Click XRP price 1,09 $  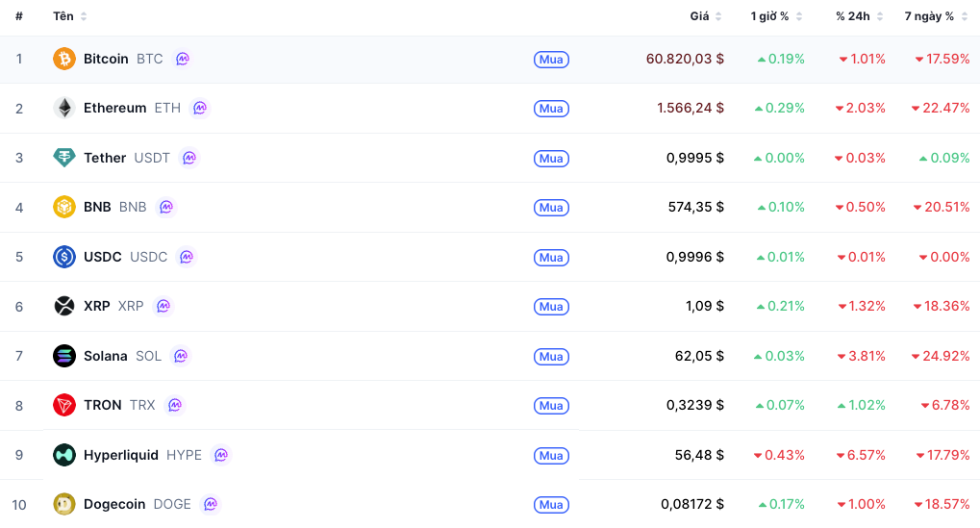[x=704, y=306]
